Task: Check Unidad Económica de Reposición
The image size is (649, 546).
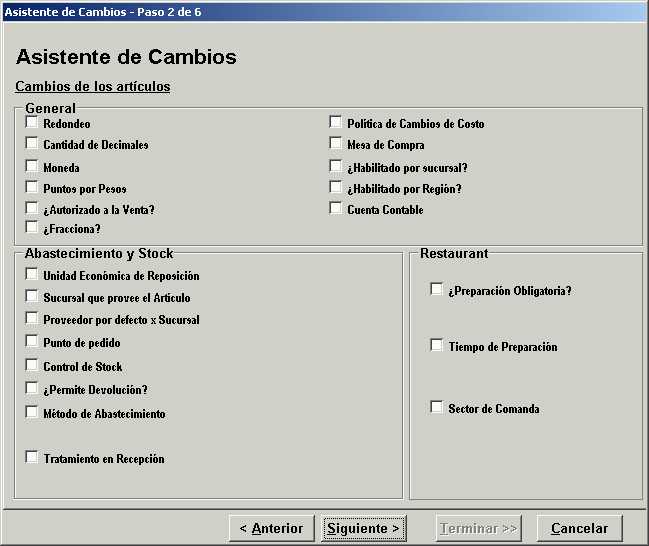Action: [32, 275]
